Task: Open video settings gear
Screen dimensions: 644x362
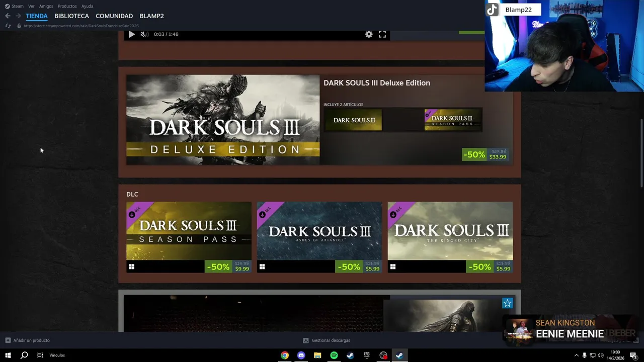Action: click(369, 34)
